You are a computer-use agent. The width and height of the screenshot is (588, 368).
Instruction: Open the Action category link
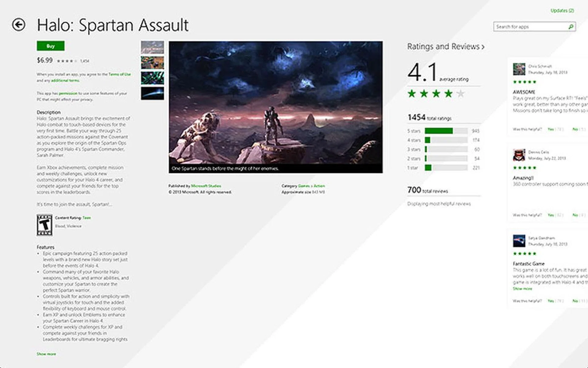click(x=319, y=186)
